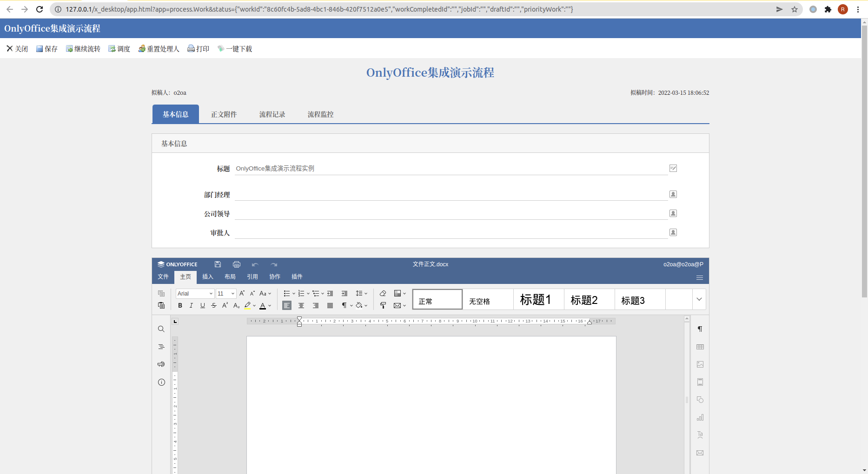Screen dimensions: 868x474
Task: Open the font size dropdown
Action: click(232, 294)
